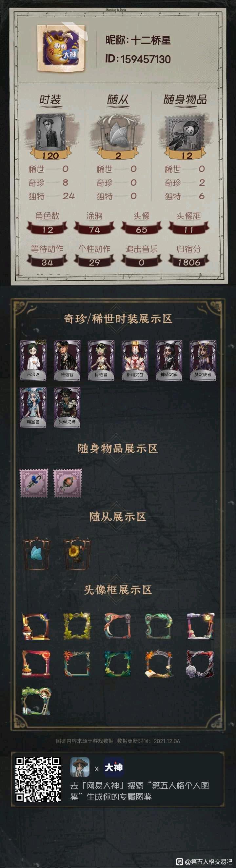Select the 梦之使者 costume card

click(203, 360)
